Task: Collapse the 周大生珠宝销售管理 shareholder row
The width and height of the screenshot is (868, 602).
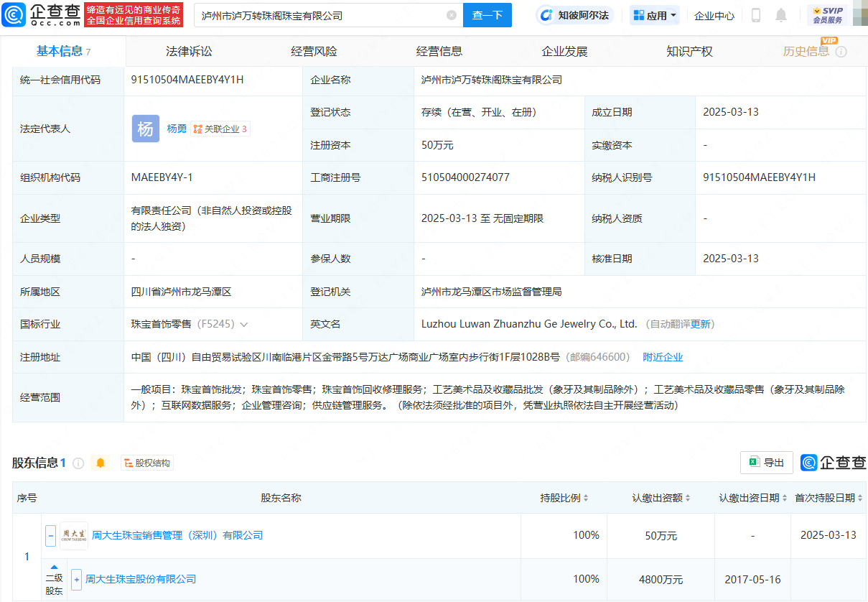Action: (51, 536)
